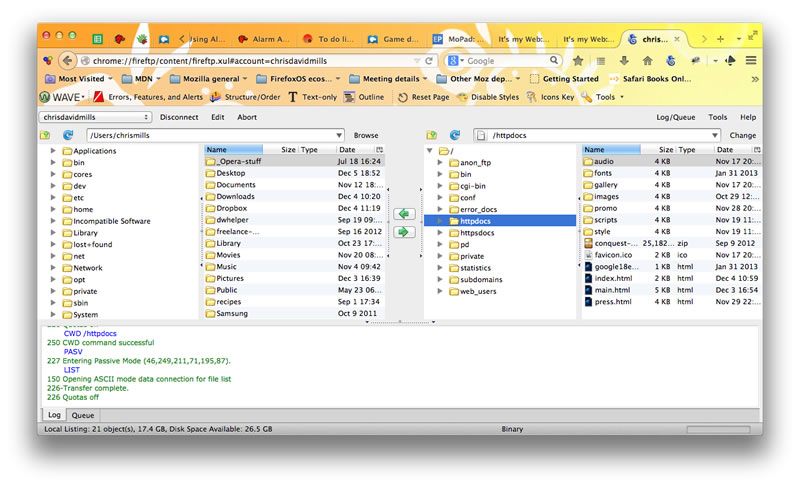Open the Tools menu in FireFTP

click(x=718, y=117)
